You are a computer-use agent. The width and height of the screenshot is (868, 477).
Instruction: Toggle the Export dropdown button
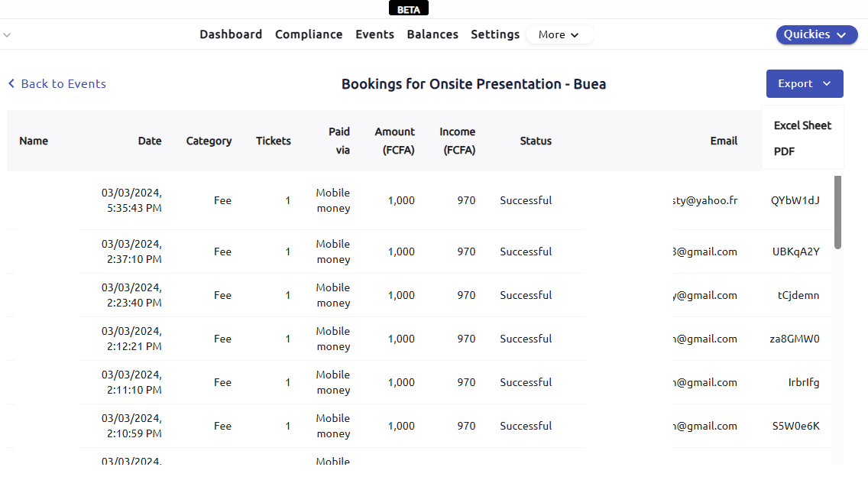point(805,83)
